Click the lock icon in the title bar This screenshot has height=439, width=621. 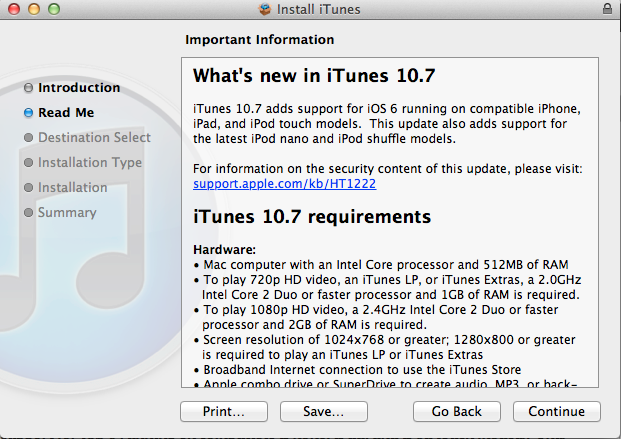(x=607, y=9)
